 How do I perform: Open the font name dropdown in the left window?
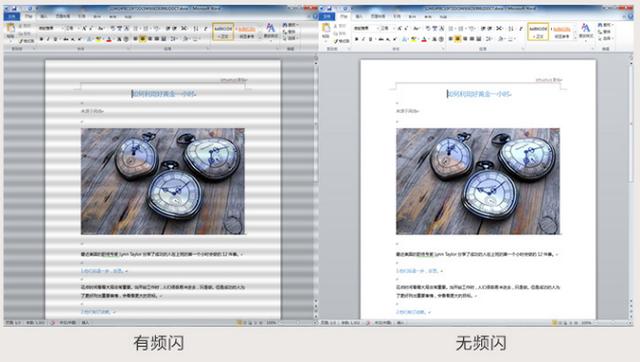pos(50,28)
